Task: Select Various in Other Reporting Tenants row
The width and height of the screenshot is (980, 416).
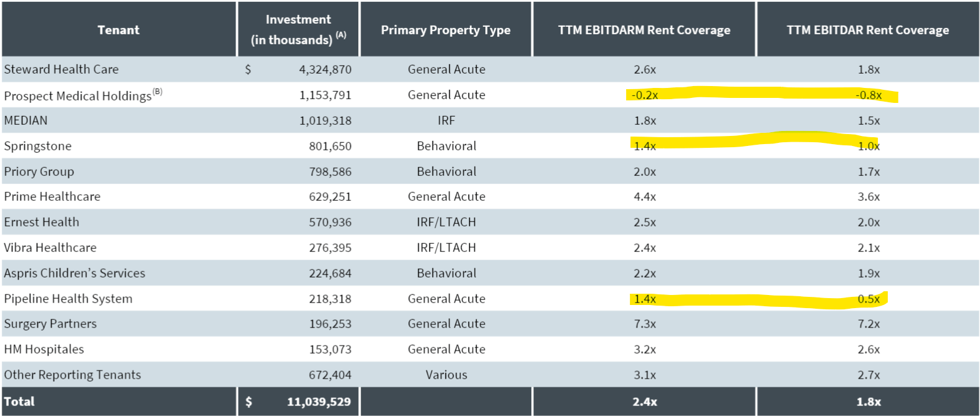Action: pyautogui.click(x=447, y=375)
